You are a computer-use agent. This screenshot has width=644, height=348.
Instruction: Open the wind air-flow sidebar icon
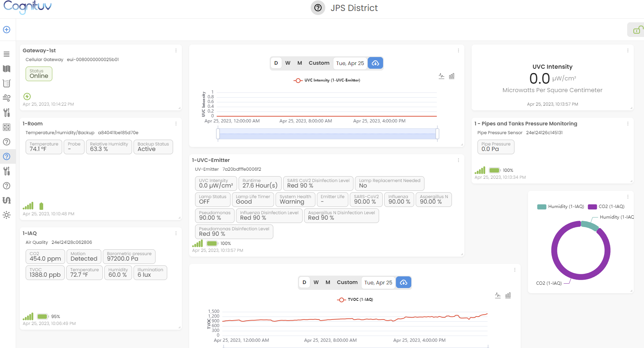point(7,98)
